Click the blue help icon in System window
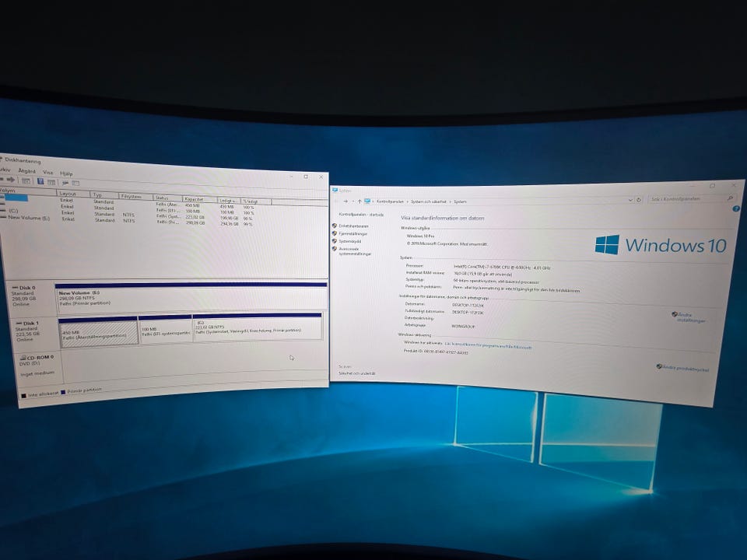Viewport: 747px width, 560px height. click(736, 208)
